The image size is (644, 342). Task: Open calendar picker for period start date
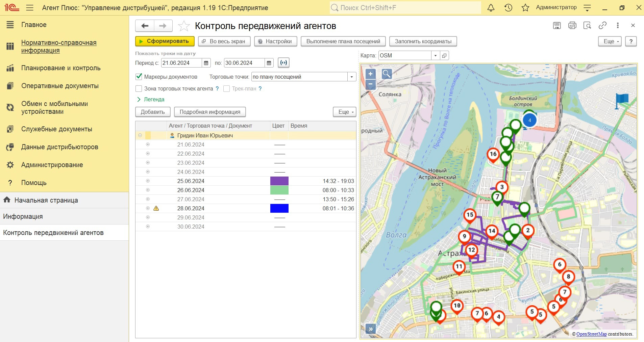[x=206, y=63]
